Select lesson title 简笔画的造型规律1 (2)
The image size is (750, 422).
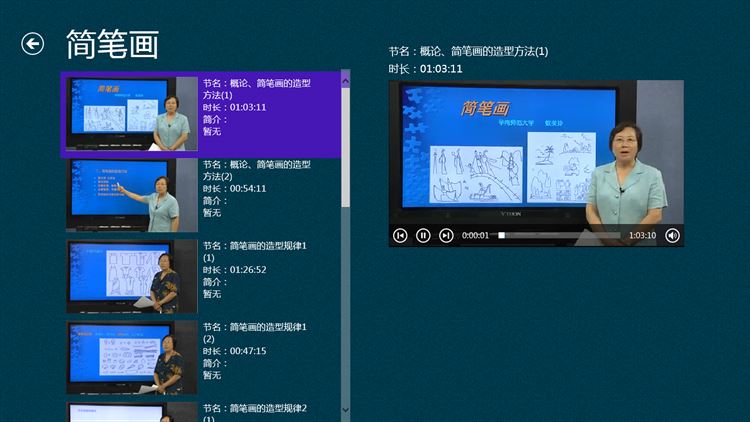click(x=255, y=333)
